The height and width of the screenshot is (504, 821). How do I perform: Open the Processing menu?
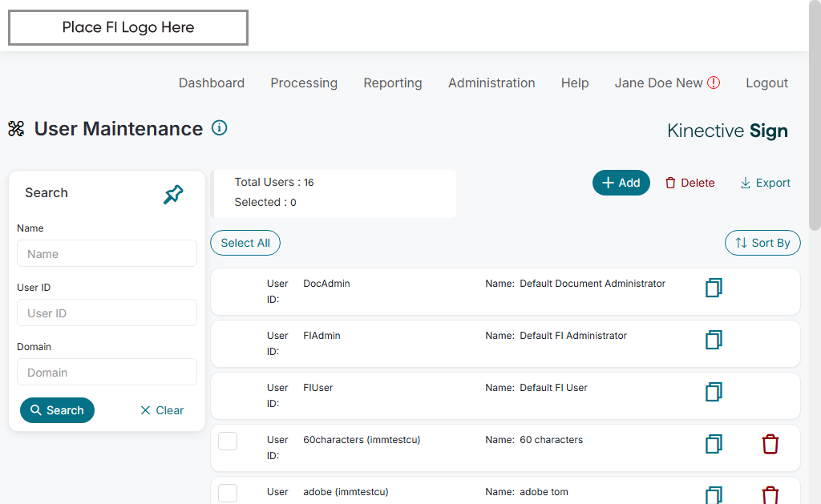304,83
